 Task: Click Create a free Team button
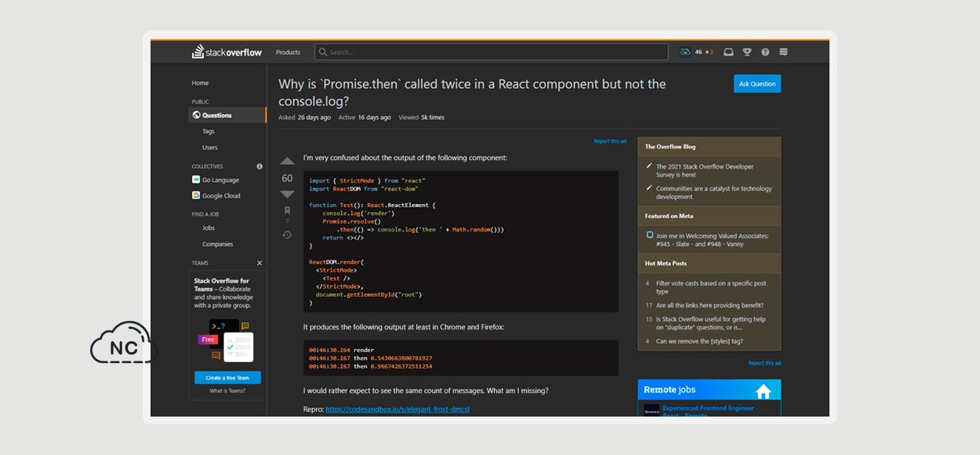point(227,378)
